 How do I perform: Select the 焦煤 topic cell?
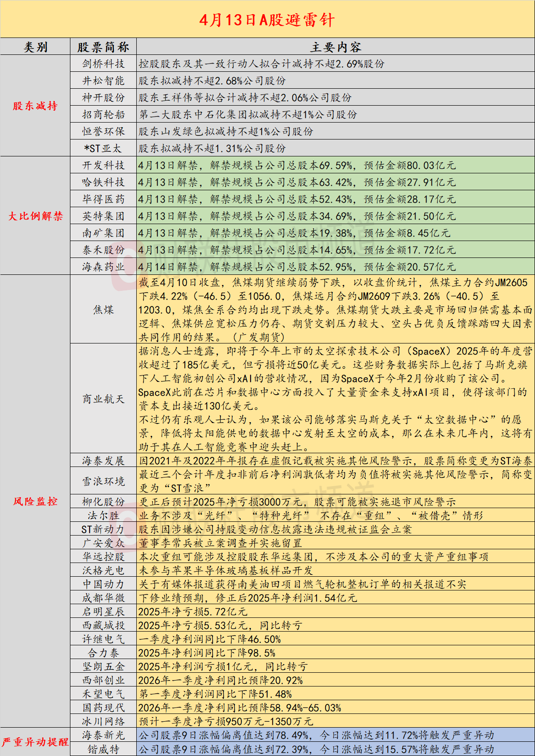103,310
